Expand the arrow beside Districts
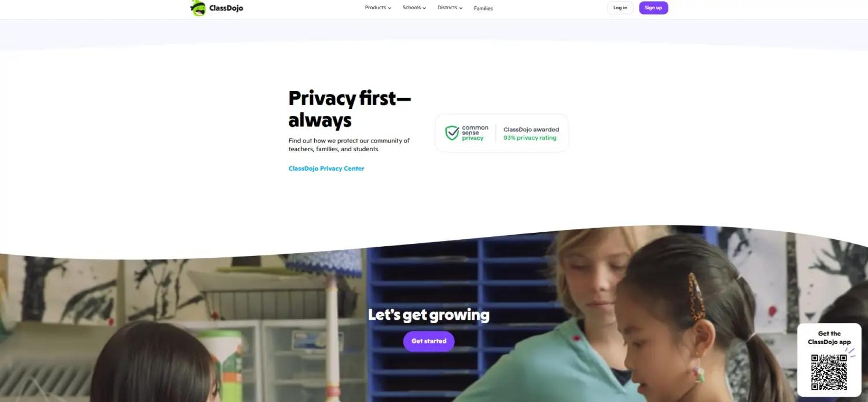 coord(461,8)
